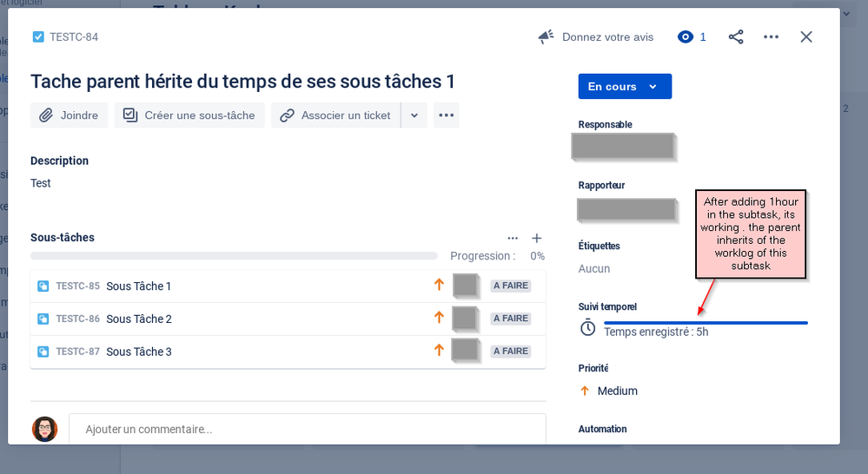
Task: Click the Automation section label
Action: coord(602,429)
